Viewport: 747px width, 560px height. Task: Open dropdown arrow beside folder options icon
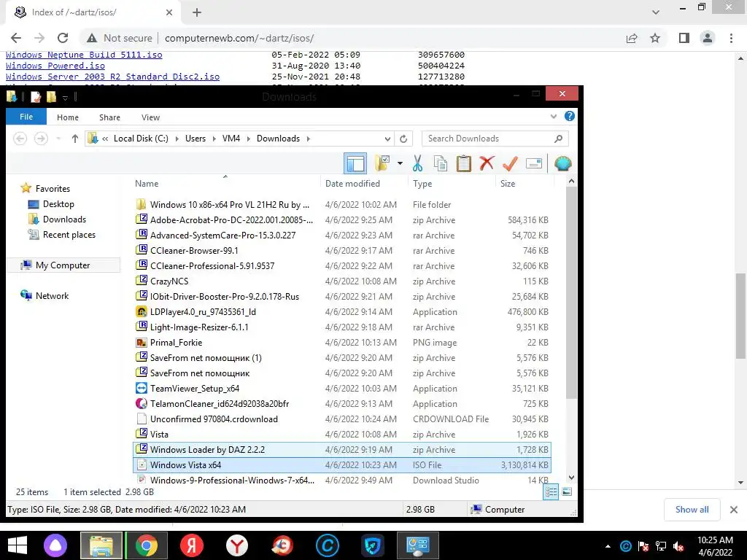tap(400, 164)
